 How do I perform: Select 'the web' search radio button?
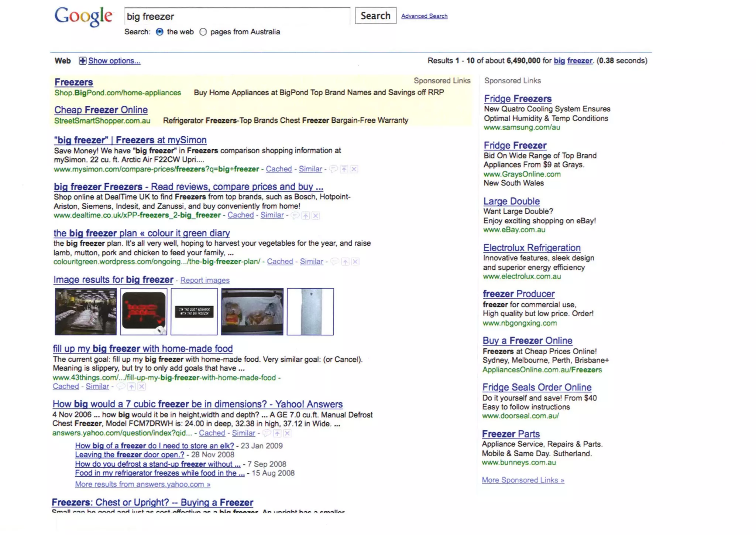click(x=159, y=32)
